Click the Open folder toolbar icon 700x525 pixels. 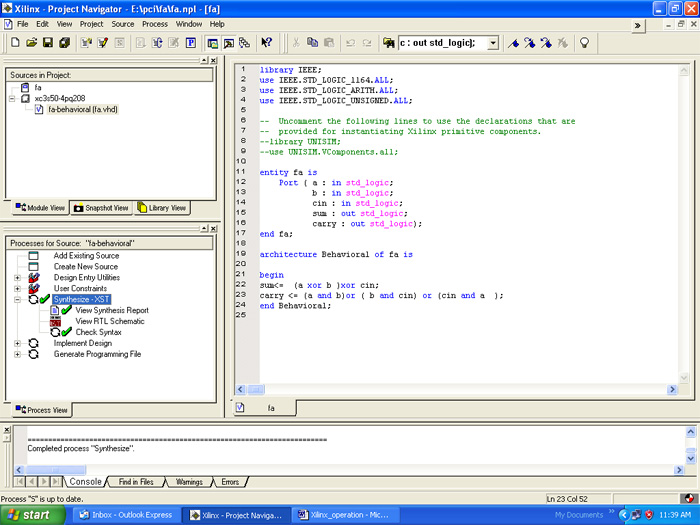pyautogui.click(x=31, y=43)
